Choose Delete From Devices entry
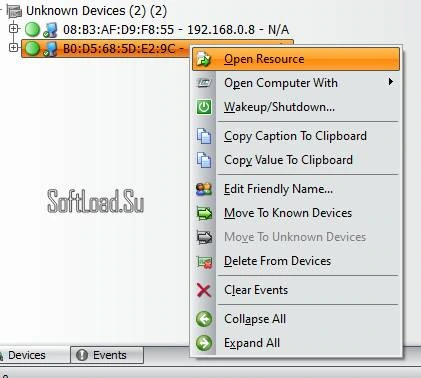 [x=296, y=261]
